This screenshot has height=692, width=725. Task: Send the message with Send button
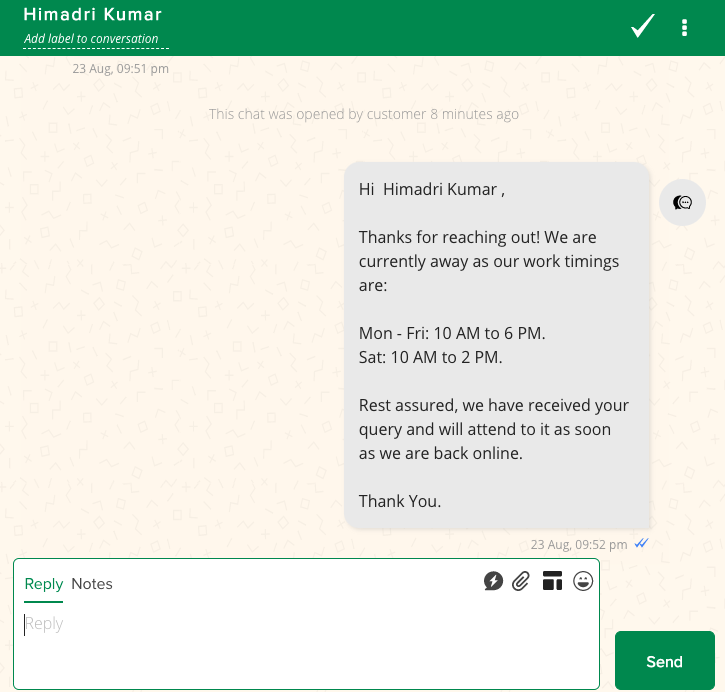click(x=664, y=660)
